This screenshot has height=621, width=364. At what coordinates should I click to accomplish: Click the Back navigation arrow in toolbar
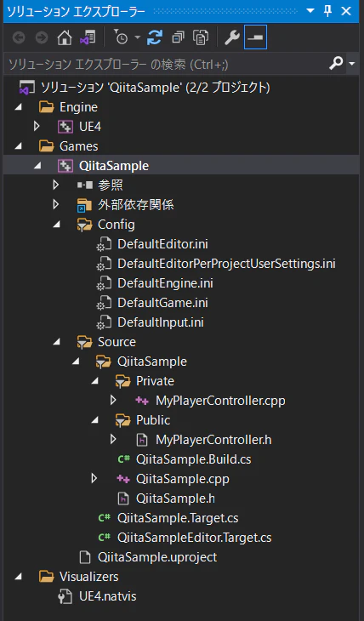click(x=19, y=37)
